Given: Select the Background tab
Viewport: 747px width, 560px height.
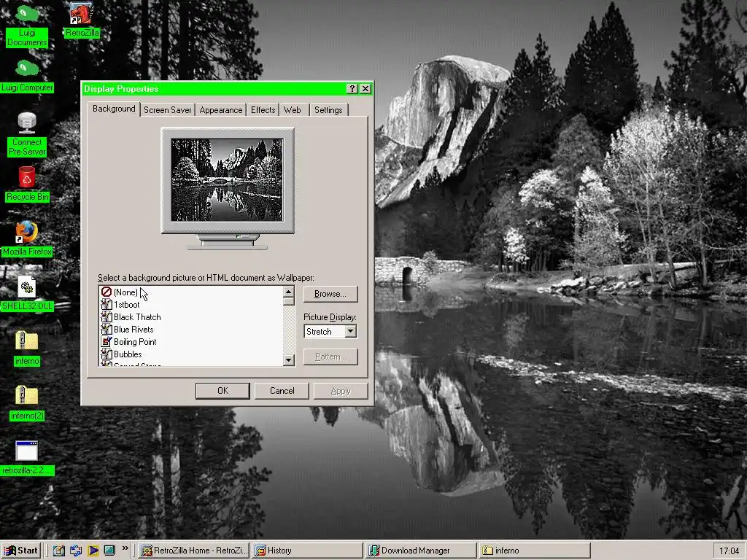Looking at the screenshot, I should (x=114, y=109).
